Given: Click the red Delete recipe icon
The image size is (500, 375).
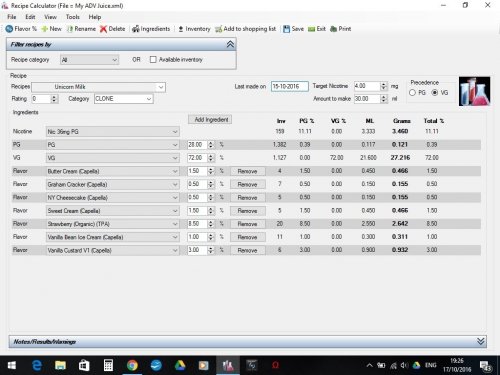Looking at the screenshot, I should coord(103,29).
